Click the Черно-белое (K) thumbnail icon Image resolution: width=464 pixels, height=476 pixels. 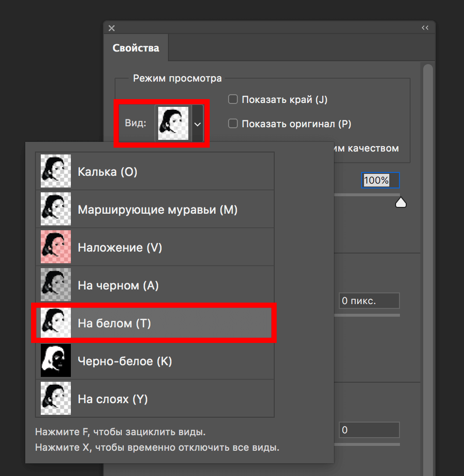(56, 361)
